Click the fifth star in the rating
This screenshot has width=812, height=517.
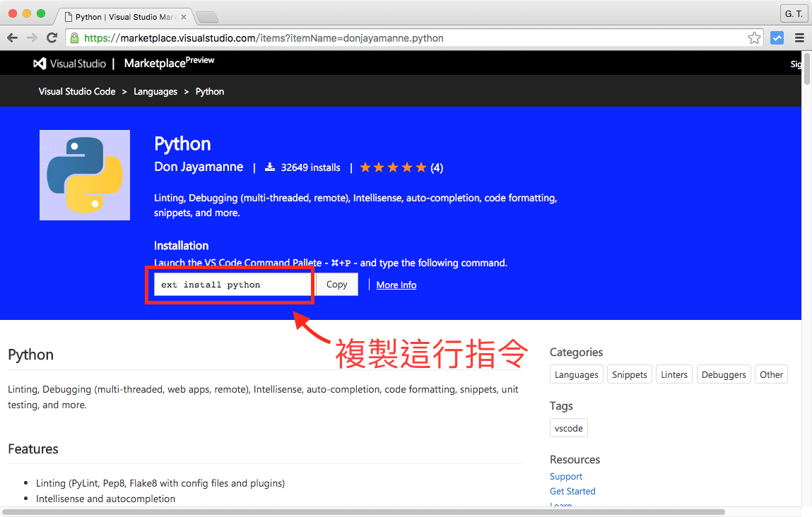coord(421,167)
